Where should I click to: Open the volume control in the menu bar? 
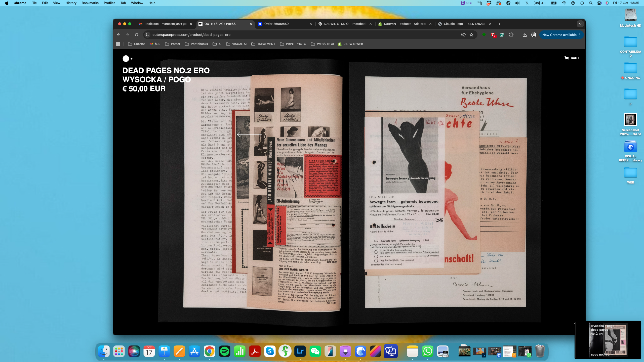point(517,3)
